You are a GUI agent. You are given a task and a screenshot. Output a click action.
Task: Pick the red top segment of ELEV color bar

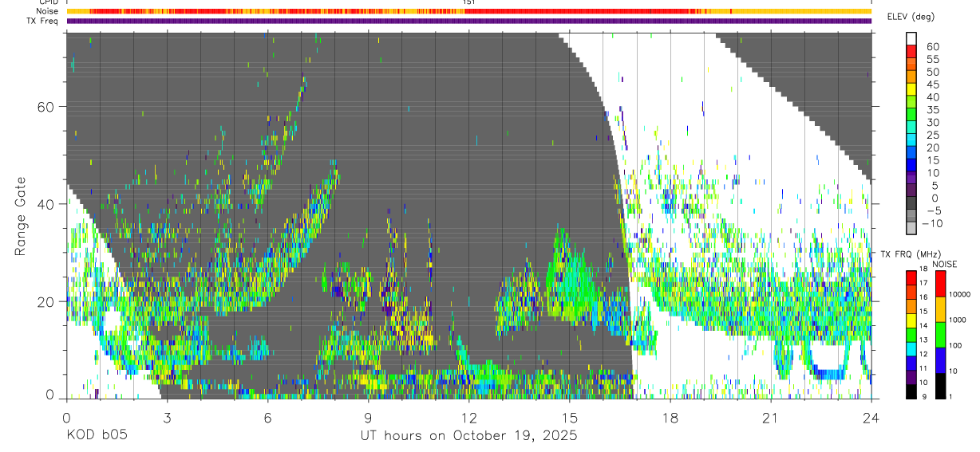pyautogui.click(x=911, y=52)
